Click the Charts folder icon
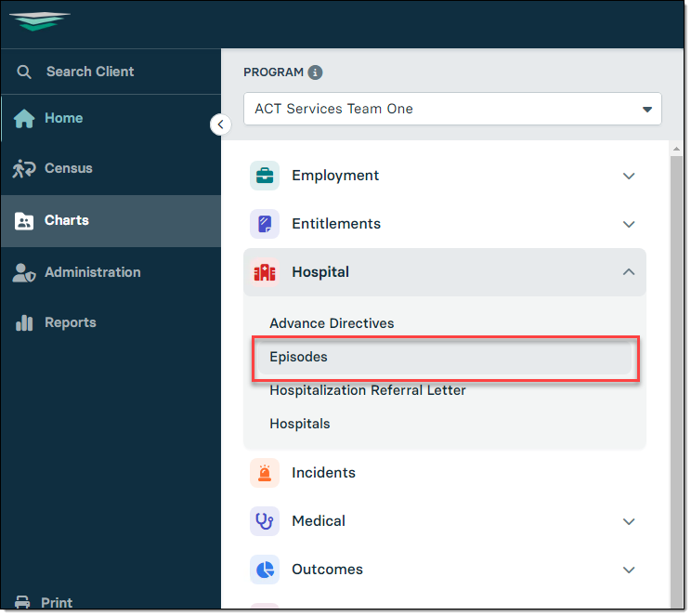 24,221
